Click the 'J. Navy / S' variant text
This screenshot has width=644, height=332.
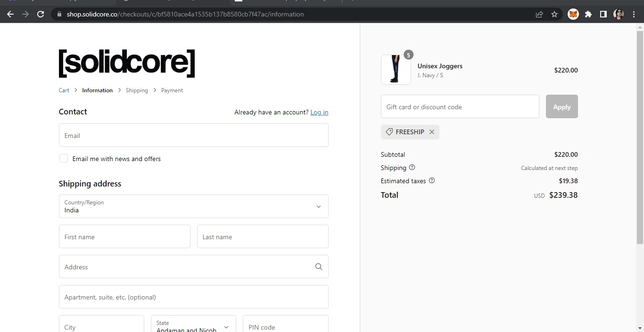[x=430, y=75]
